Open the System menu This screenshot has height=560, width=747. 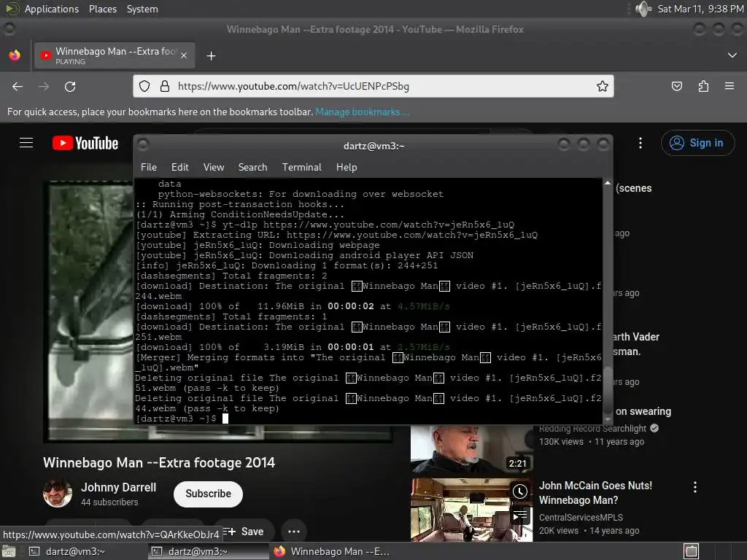point(142,9)
